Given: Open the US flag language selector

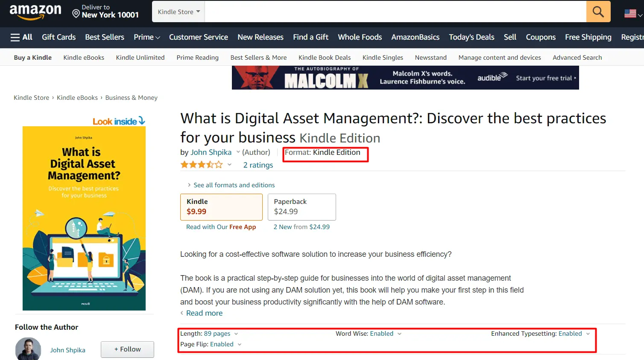Looking at the screenshot, I should tap(633, 14).
